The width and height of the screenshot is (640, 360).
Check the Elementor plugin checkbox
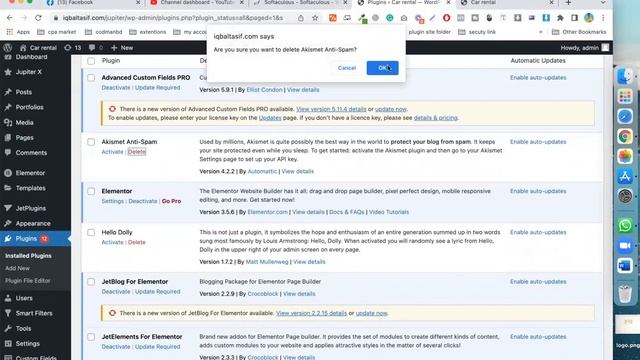coord(91,191)
